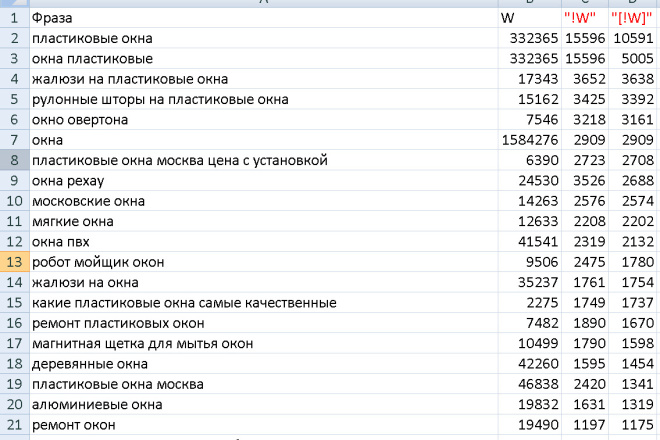Image resolution: width=660 pixels, height=440 pixels.
Task: Click the value 1175 cell
Action: coord(634,425)
